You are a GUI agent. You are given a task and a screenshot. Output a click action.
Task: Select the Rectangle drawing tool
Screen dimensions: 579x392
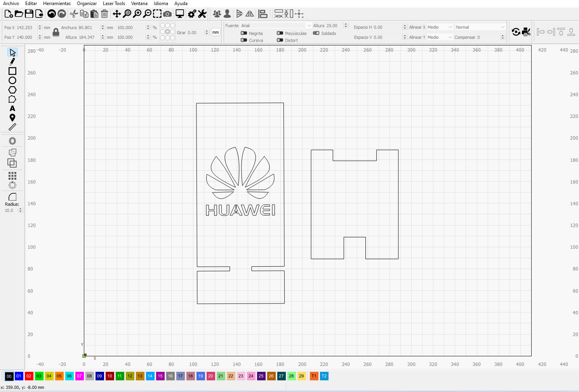(12, 71)
